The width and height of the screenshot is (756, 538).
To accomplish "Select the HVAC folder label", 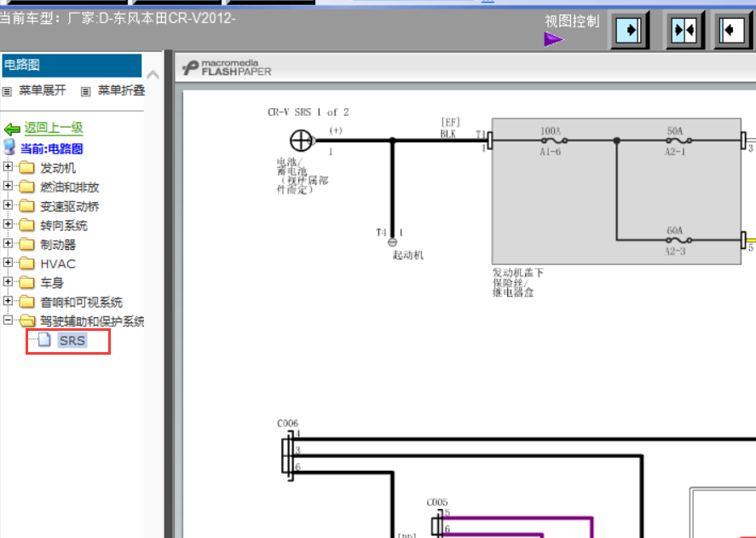I will [x=58, y=264].
